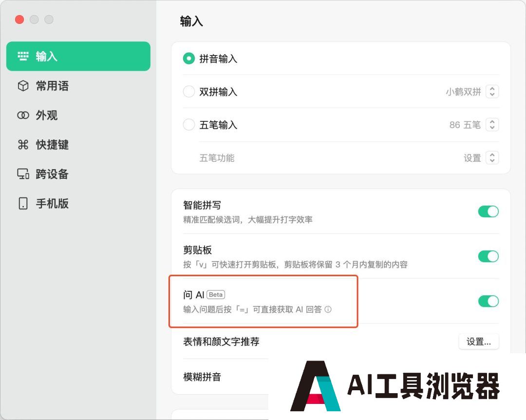Click the command key icon beside 快捷键
Image resolution: width=526 pixels, height=420 pixels.
pyautogui.click(x=23, y=145)
